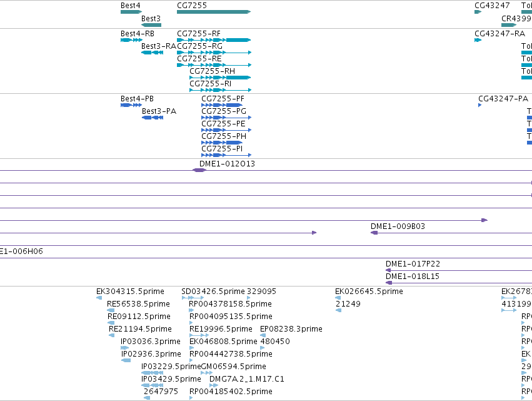Screen dimensions: 532x401
Task: Select transcript Best4-RB label
Action: 138,34
